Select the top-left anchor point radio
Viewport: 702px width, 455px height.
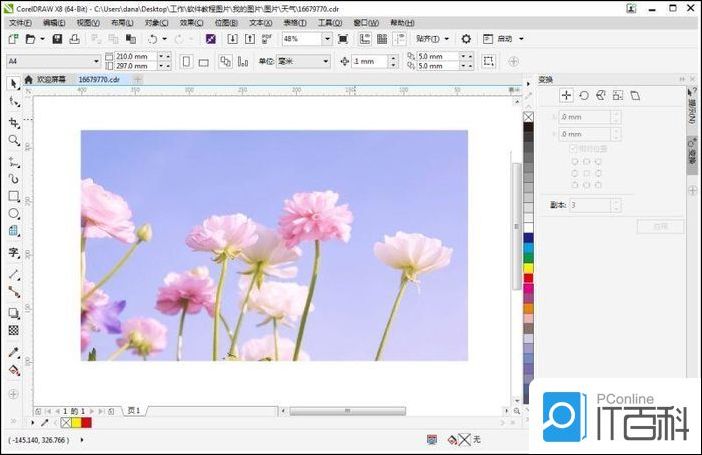coord(574,160)
